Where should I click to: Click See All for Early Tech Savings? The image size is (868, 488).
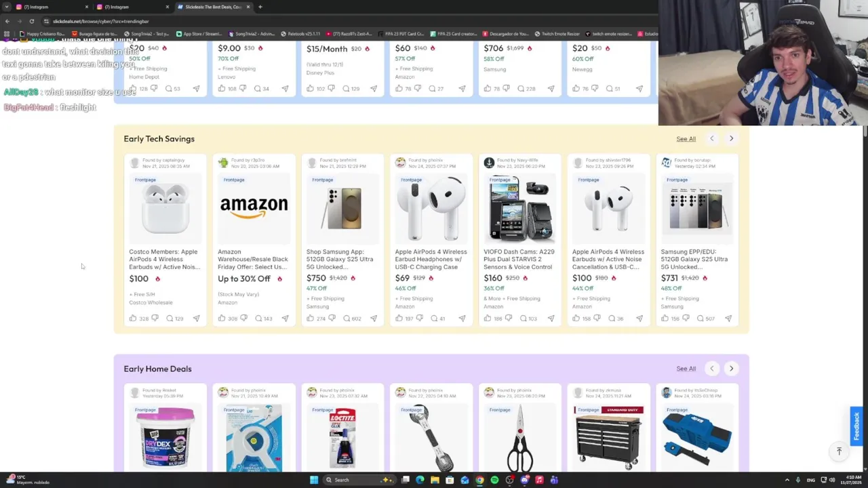[686, 139]
